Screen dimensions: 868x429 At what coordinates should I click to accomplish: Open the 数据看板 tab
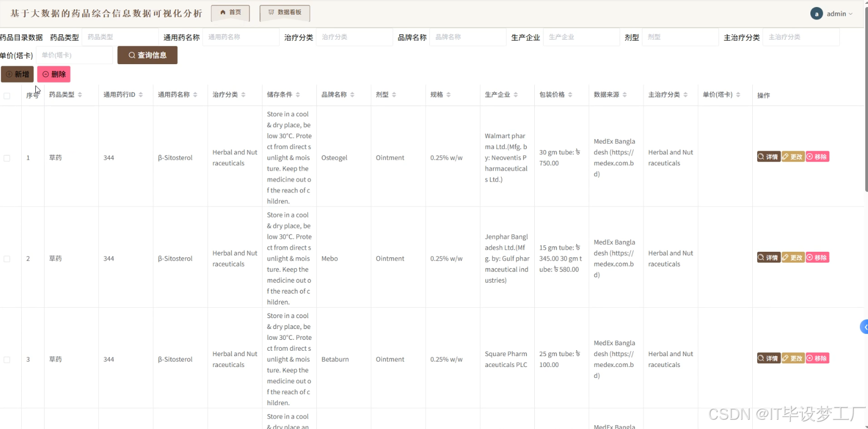(285, 13)
